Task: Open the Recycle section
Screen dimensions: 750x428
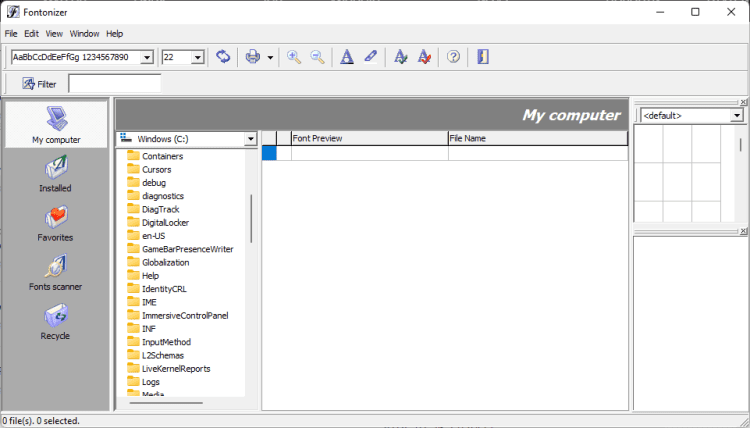Action: pyautogui.click(x=55, y=322)
